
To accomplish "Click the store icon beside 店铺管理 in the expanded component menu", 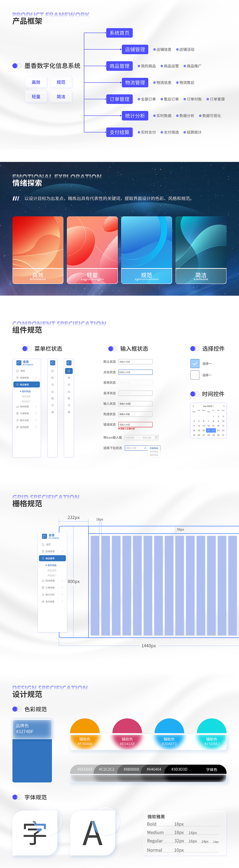I will tap(18, 378).
